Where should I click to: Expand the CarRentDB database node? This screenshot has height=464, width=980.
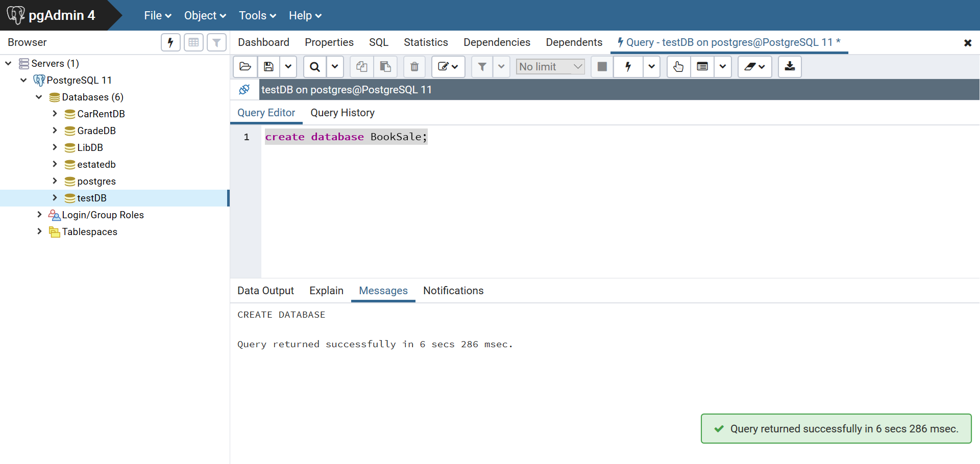[55, 114]
